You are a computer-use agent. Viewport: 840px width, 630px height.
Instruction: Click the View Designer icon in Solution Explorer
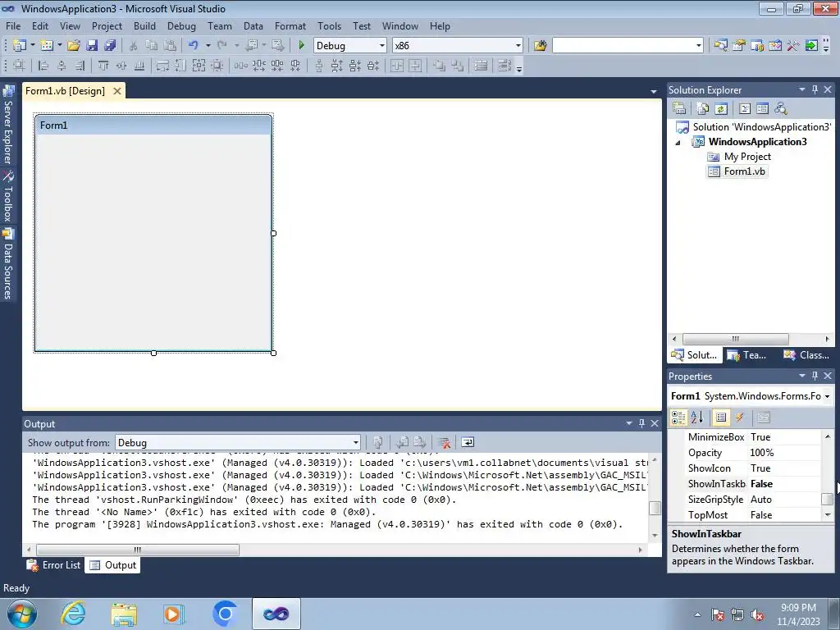763,109
